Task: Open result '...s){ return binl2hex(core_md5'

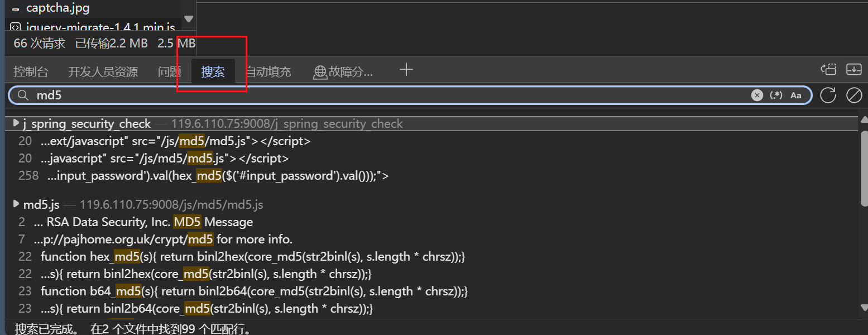Action: click(207, 274)
